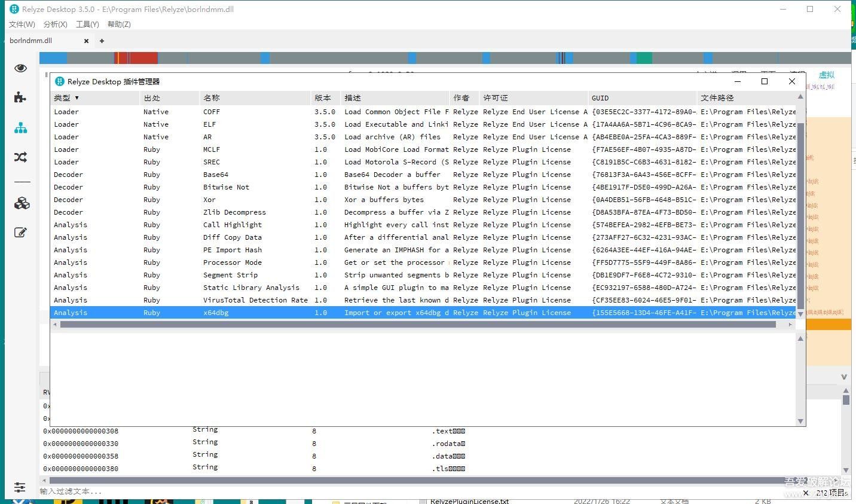
Task: Click the scroll-down arrow of the lower details pane
Action: (801, 421)
